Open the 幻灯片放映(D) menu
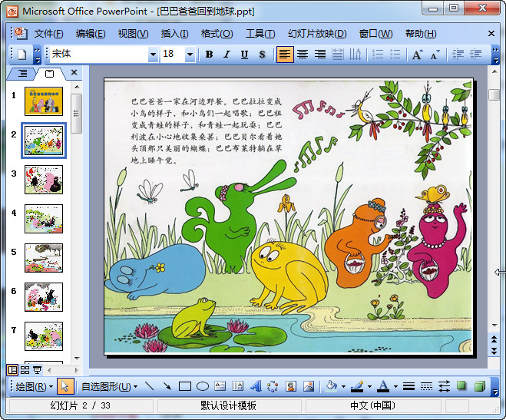The width and height of the screenshot is (506, 420). point(317,34)
